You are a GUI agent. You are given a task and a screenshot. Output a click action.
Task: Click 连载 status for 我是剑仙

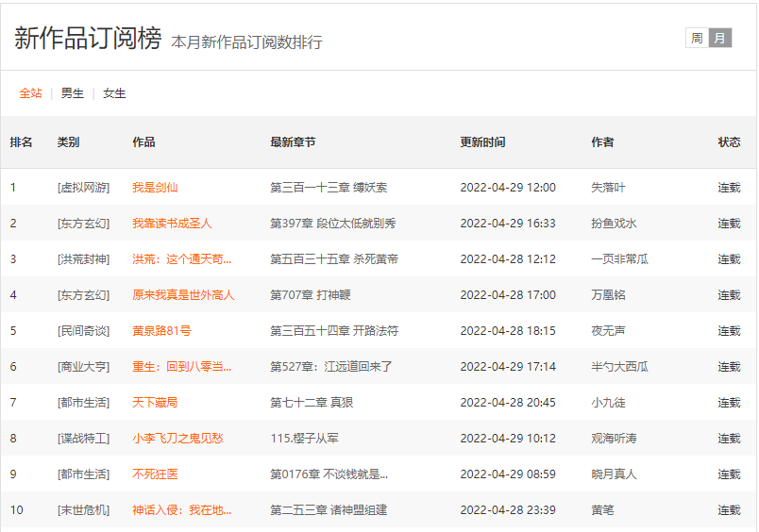point(729,187)
